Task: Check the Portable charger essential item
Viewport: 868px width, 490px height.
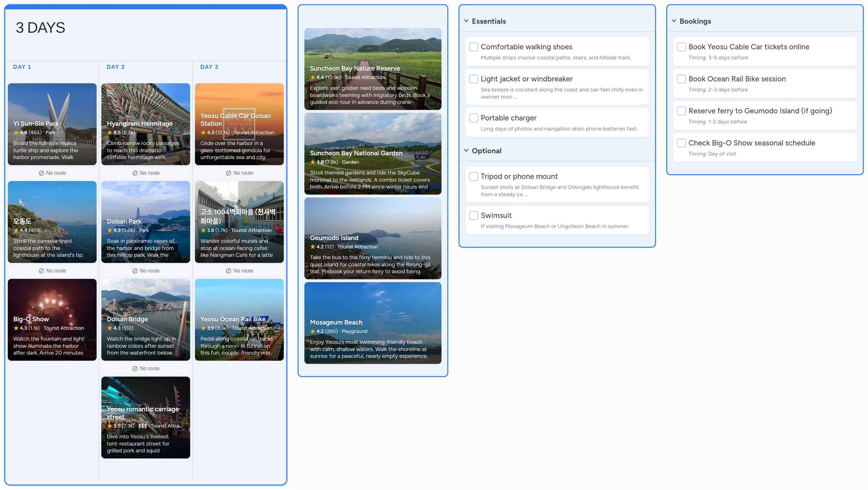Action: pos(474,118)
